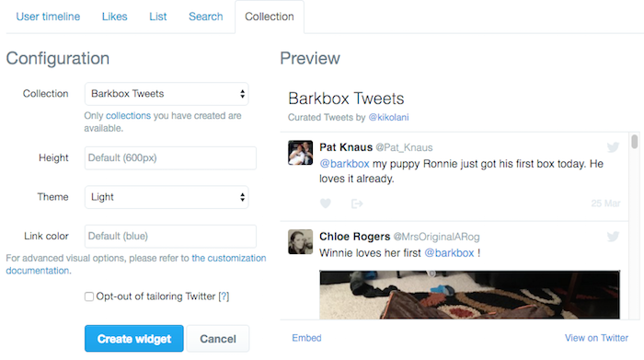
Task: Click the Embed link below the preview
Action: tap(306, 338)
